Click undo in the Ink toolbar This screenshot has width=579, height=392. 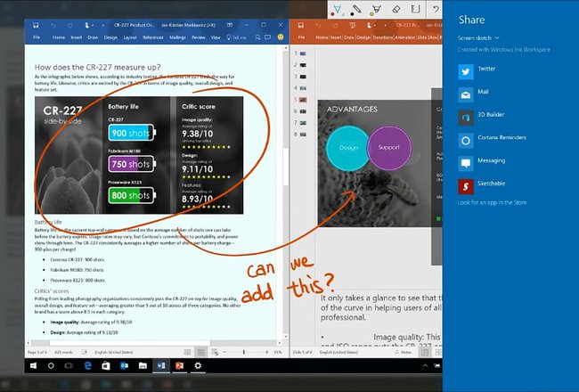tap(436, 9)
